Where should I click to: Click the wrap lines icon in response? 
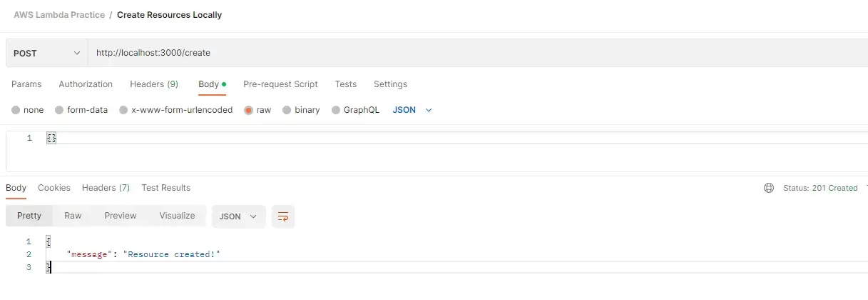(283, 216)
